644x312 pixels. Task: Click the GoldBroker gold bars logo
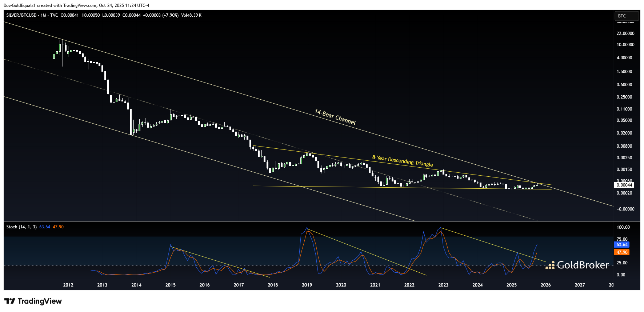(550, 265)
